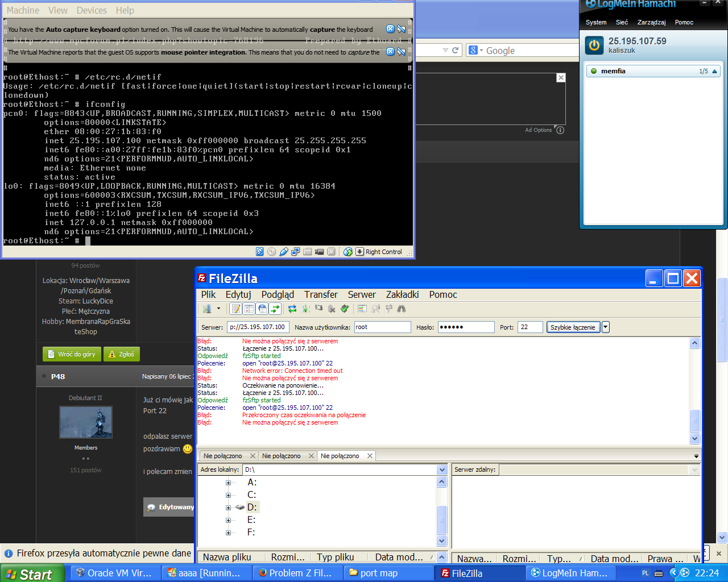The width and height of the screenshot is (728, 582).
Task: Toggle transfer queue display icon
Action: click(275, 309)
